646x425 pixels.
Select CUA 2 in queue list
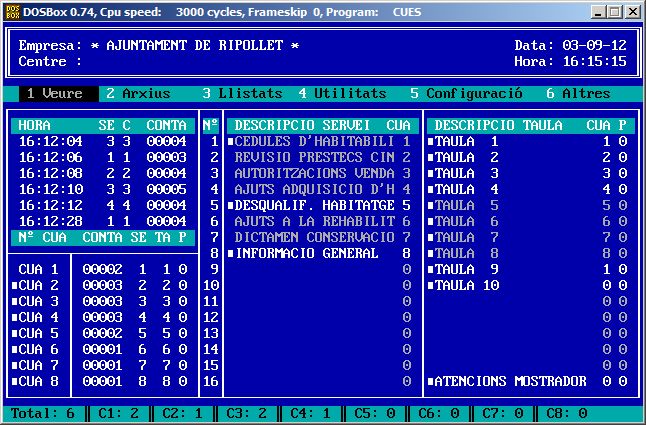40,285
